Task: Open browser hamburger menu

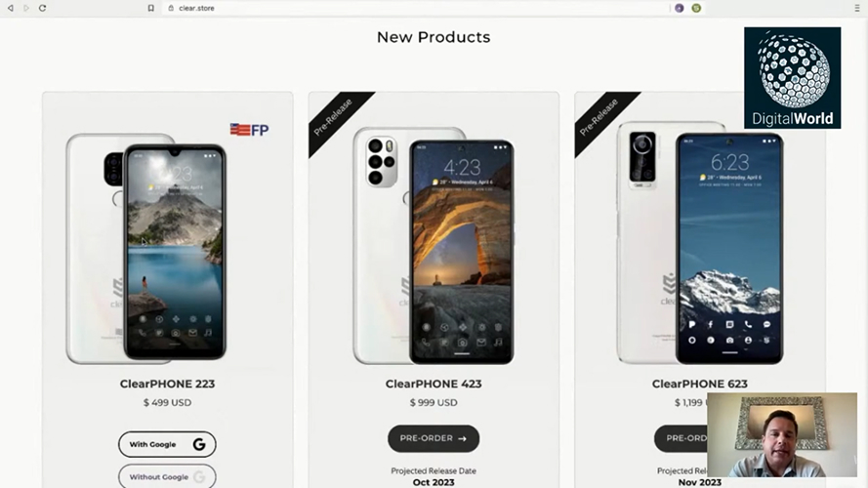Action: (857, 9)
